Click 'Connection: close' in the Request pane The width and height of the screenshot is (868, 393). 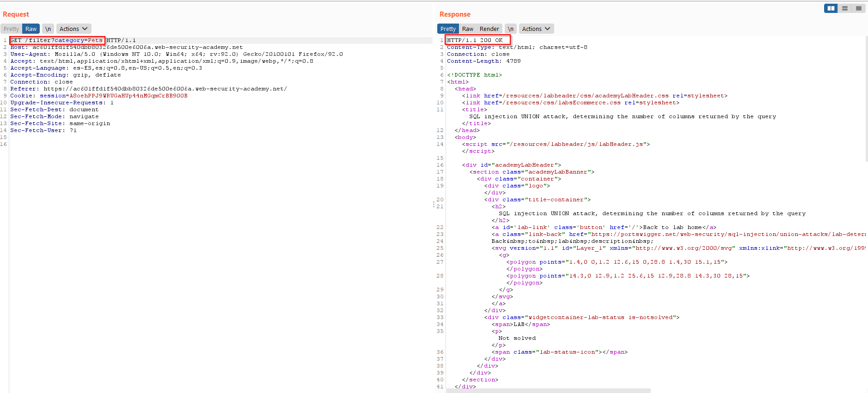pos(42,82)
